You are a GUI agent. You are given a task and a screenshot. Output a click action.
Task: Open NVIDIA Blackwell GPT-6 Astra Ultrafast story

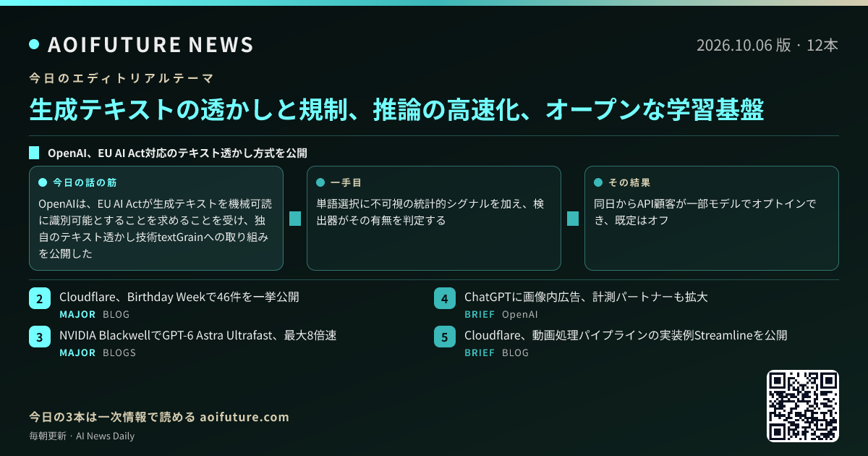[x=198, y=335]
